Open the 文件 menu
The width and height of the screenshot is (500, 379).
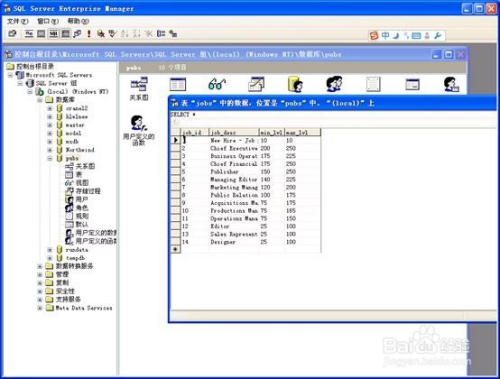18,21
